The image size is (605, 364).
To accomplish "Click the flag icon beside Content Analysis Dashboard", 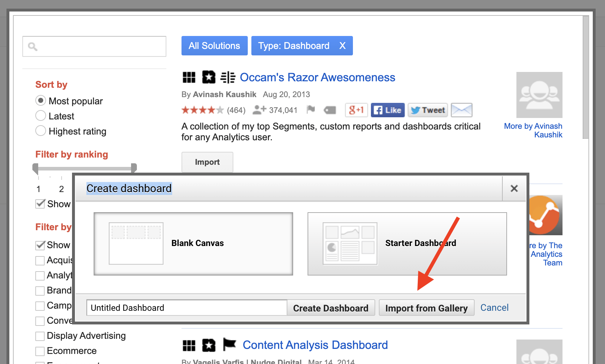I will tap(229, 344).
